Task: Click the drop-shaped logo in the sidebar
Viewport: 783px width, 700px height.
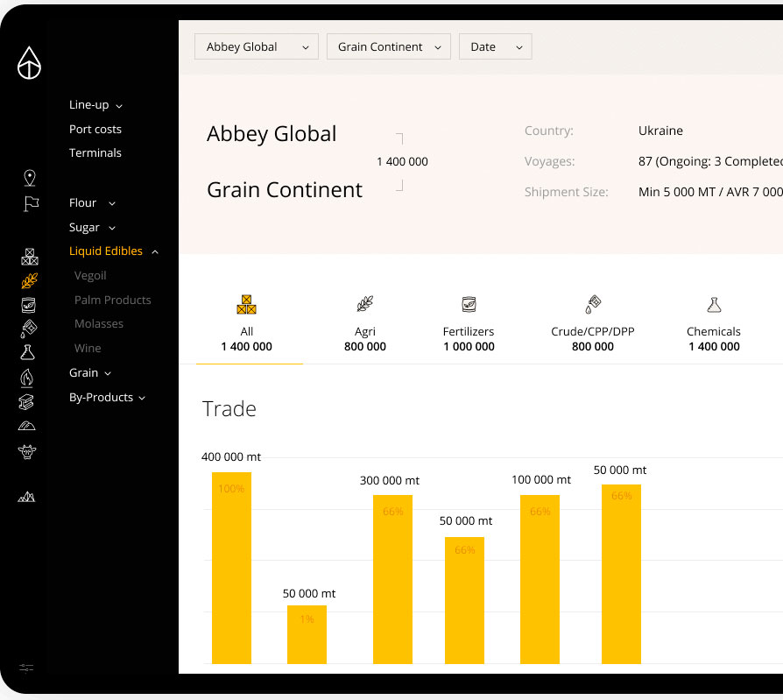Action: coord(29,63)
